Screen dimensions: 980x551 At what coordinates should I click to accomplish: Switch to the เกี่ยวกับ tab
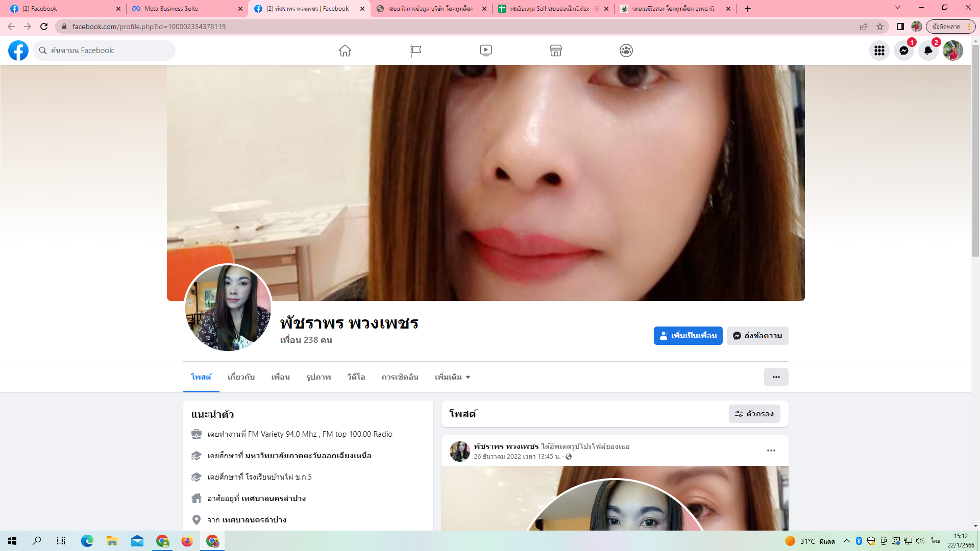coord(241,377)
